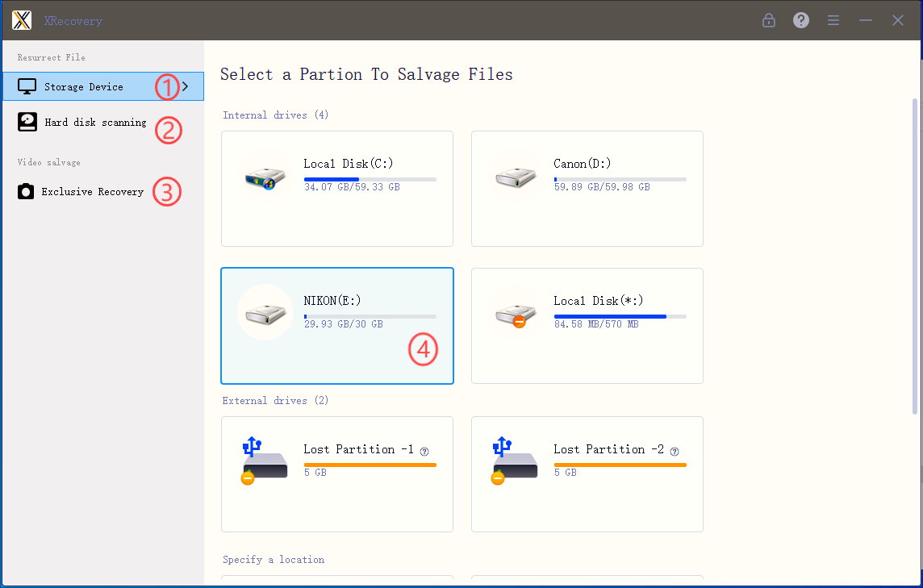Click the NIKON (E:) drive icon
The width and height of the screenshot is (923, 588).
tap(265, 313)
